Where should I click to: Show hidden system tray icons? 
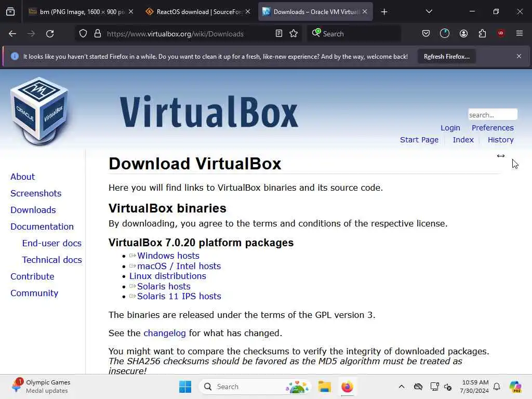point(402,387)
